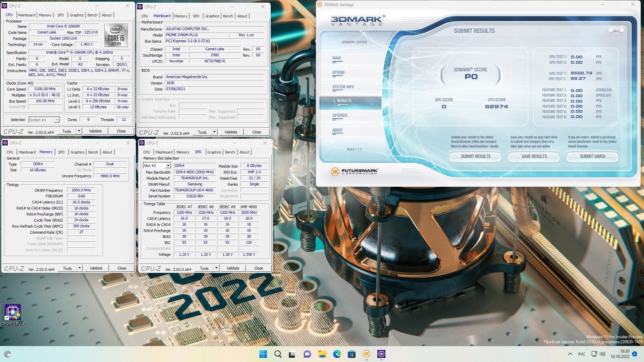Click SUBMIT RESULTS button
The height and width of the screenshot is (362, 644).
point(475,156)
